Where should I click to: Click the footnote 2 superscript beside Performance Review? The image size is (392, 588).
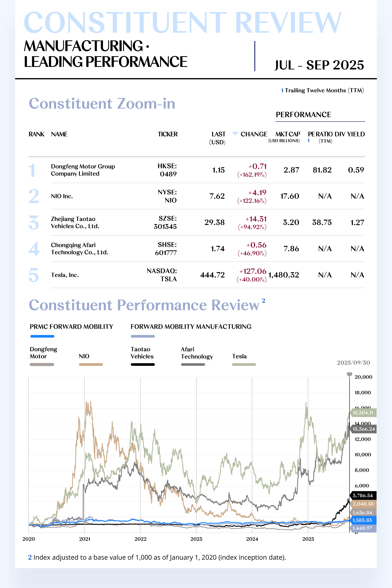[264, 301]
